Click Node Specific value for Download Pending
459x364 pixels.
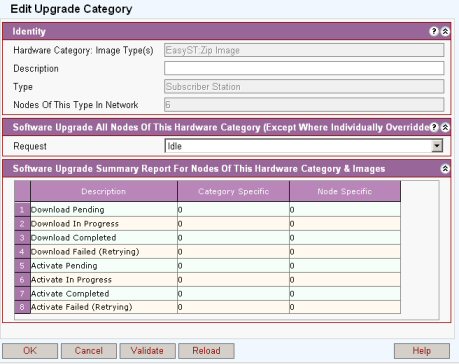click(345, 210)
